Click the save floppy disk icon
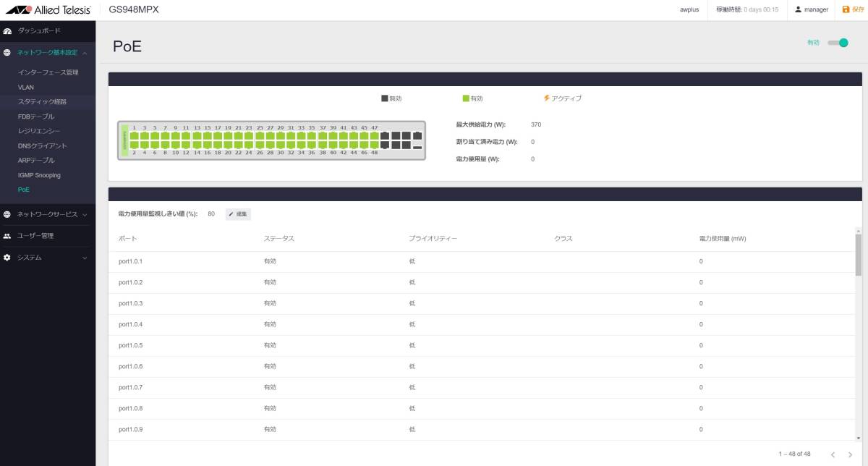The height and width of the screenshot is (466, 868). click(846, 9)
